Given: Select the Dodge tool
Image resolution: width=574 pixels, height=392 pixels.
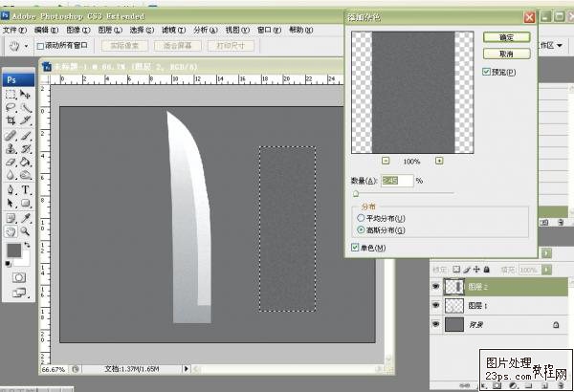Looking at the screenshot, I should coord(25,175).
